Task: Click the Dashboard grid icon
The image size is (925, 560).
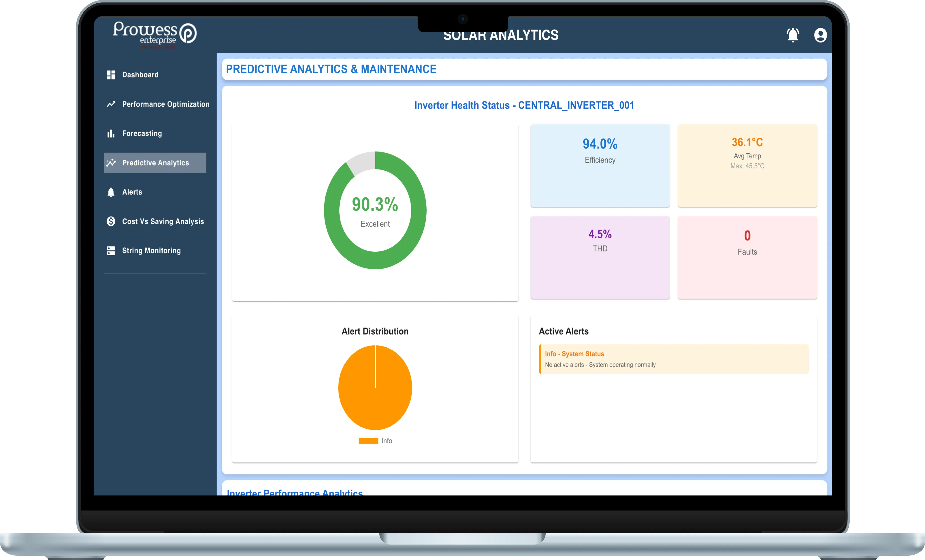Action: tap(111, 75)
